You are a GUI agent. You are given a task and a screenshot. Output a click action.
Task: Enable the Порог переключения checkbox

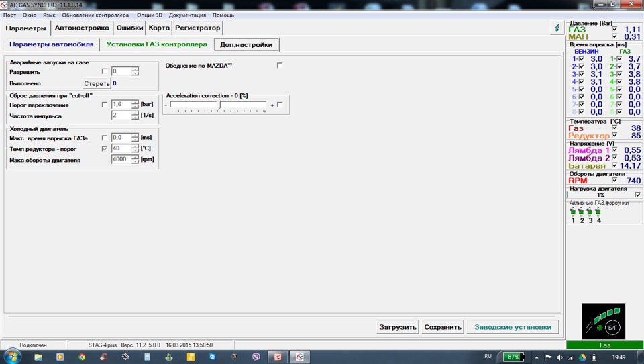pos(105,105)
